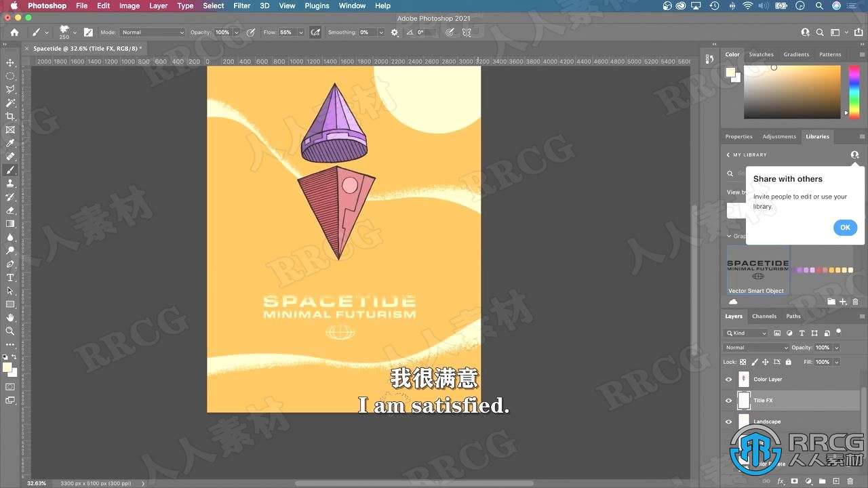Screen dimensions: 868x488
Task: Delete layer with trash icon in Layers panel
Action: 850,481
